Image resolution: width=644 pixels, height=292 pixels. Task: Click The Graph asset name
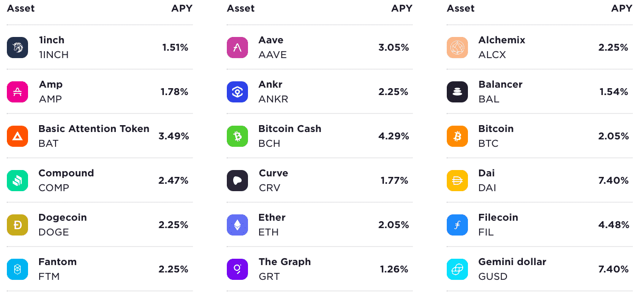tap(284, 262)
